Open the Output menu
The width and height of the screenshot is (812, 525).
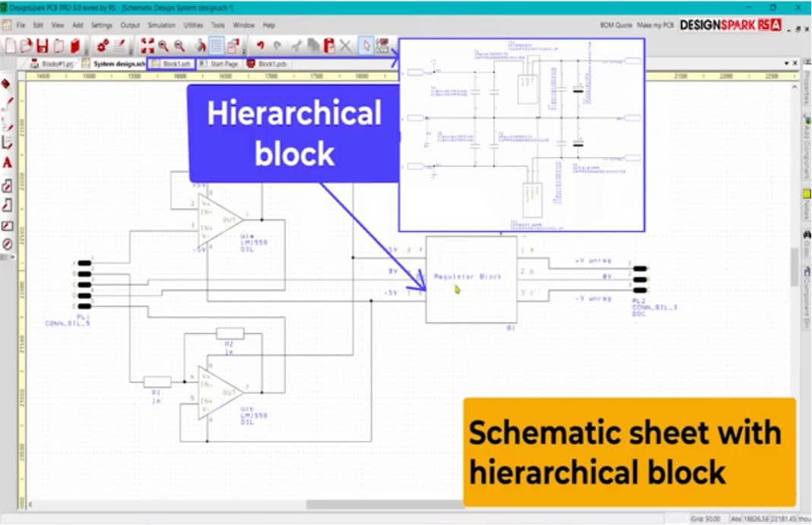click(x=130, y=25)
